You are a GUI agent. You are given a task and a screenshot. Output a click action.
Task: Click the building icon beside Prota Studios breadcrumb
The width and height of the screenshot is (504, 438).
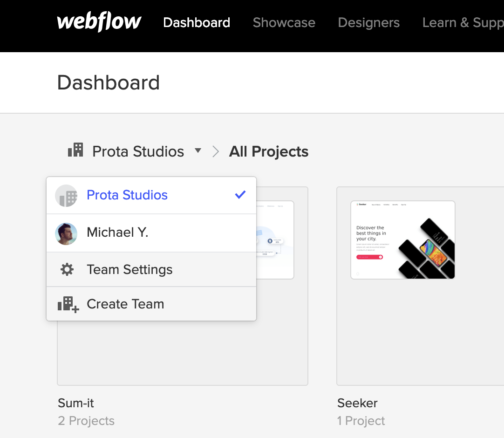(x=75, y=150)
